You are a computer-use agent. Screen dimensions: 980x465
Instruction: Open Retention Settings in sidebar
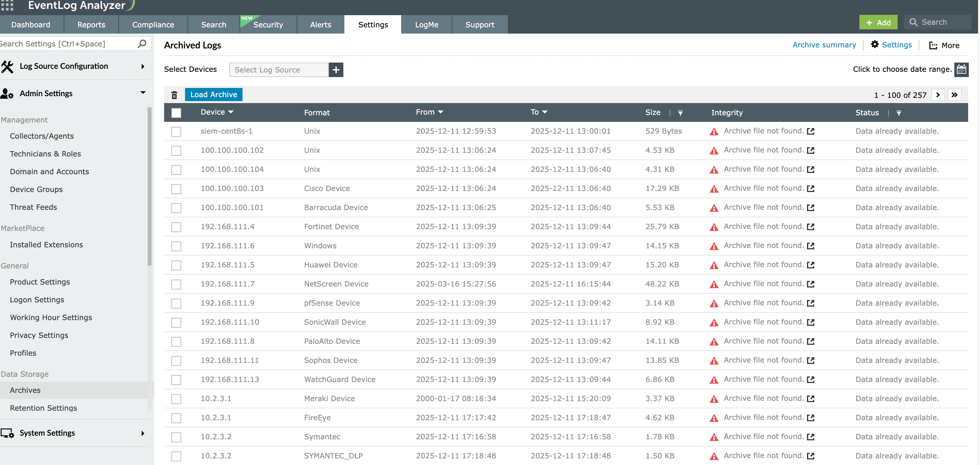pyautogui.click(x=43, y=408)
